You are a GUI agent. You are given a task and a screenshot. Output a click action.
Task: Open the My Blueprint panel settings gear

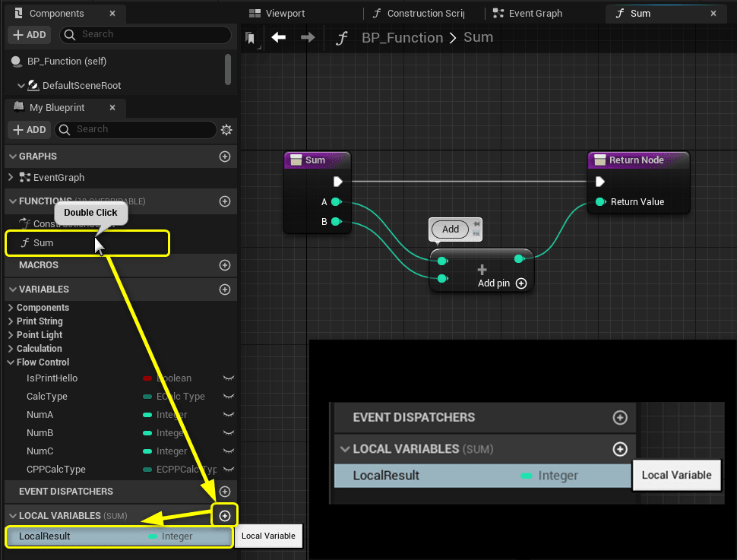coord(226,129)
